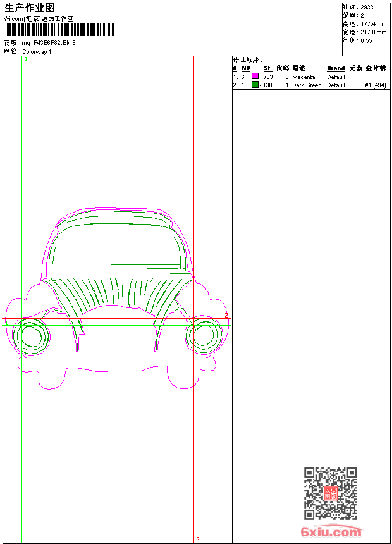
Task: Click the red marker "2" at the bottom
Action: 198,539
